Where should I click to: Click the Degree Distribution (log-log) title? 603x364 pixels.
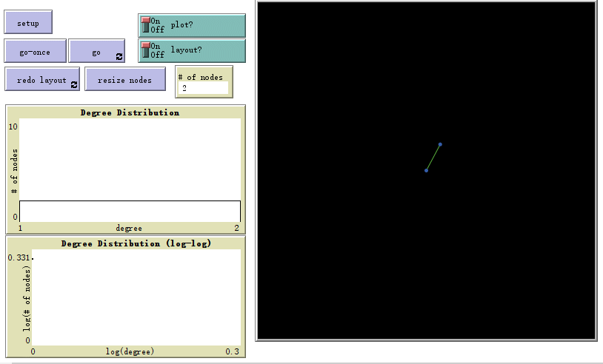click(136, 243)
